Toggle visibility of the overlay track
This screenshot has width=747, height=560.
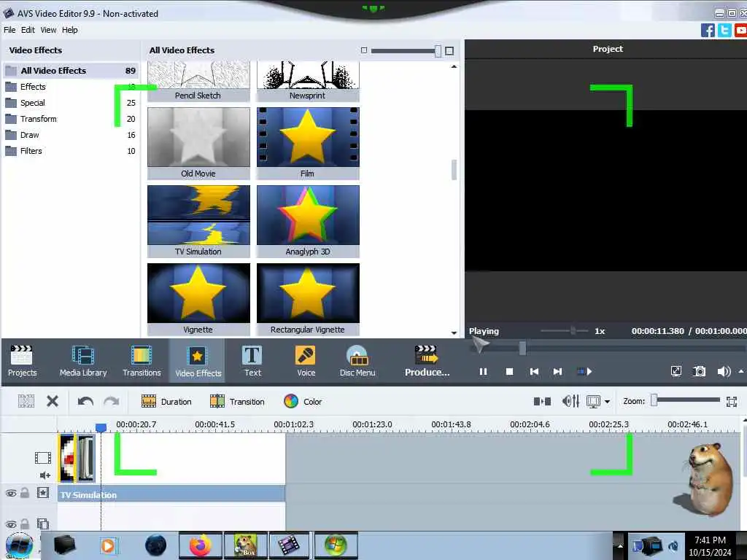coord(11,524)
